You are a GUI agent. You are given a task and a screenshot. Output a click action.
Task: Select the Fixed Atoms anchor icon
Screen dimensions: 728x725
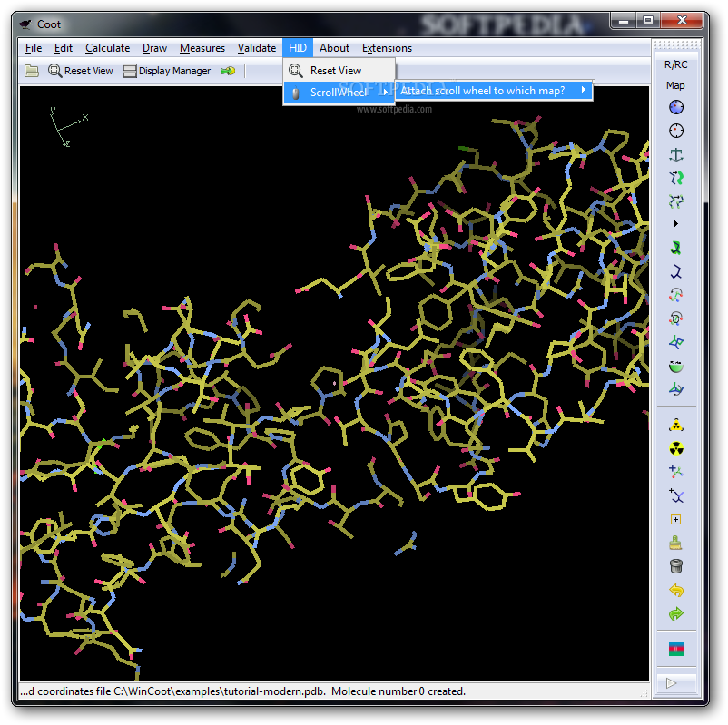point(676,154)
